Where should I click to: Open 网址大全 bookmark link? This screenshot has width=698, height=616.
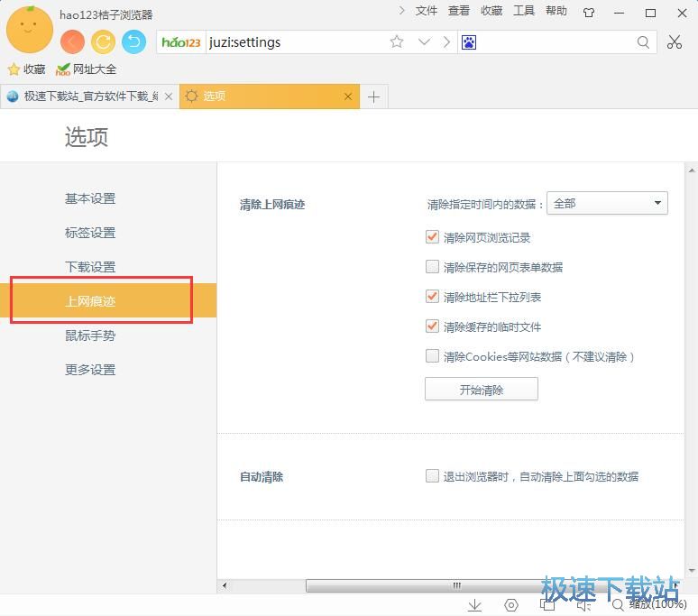(x=87, y=69)
